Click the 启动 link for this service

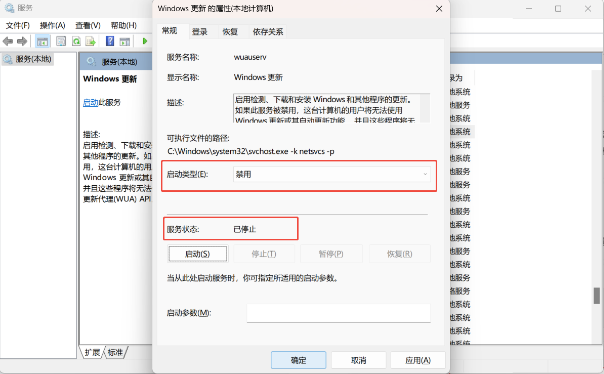(91, 102)
